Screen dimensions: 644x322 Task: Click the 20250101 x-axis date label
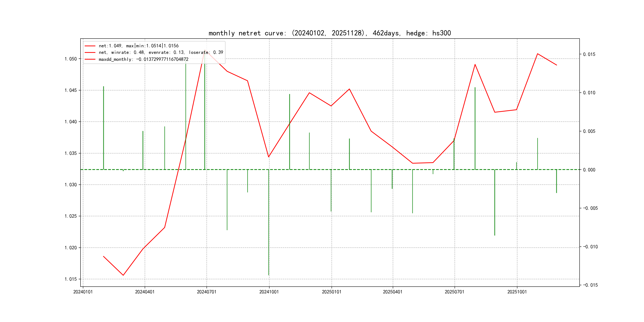pos(332,292)
